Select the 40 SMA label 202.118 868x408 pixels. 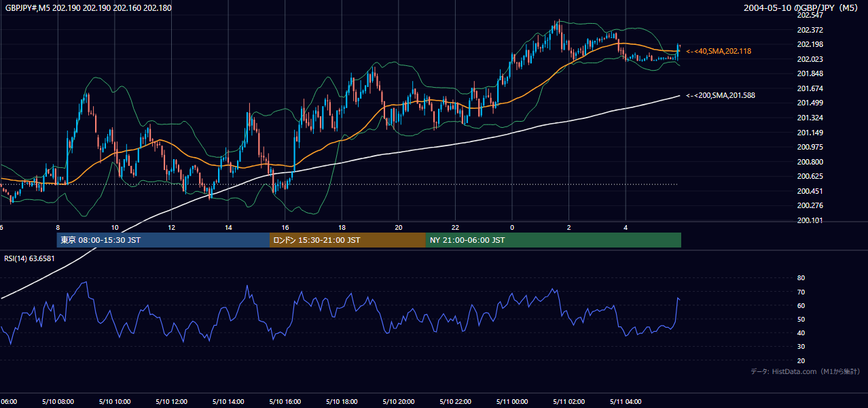coord(718,51)
